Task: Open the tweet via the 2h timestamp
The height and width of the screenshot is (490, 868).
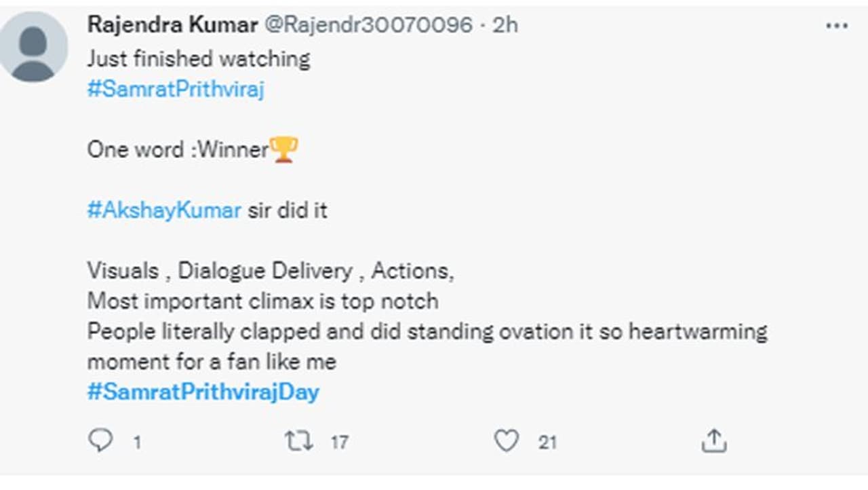Action: (505, 25)
